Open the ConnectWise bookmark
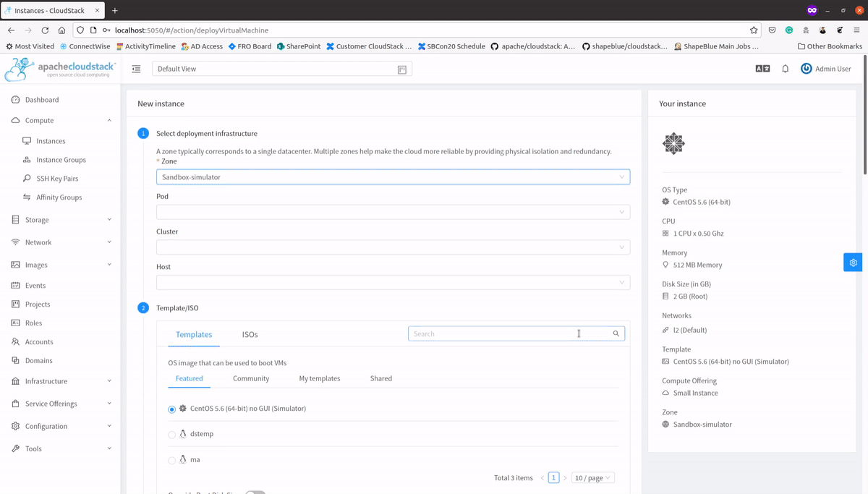The height and width of the screenshot is (494, 868). (x=85, y=46)
